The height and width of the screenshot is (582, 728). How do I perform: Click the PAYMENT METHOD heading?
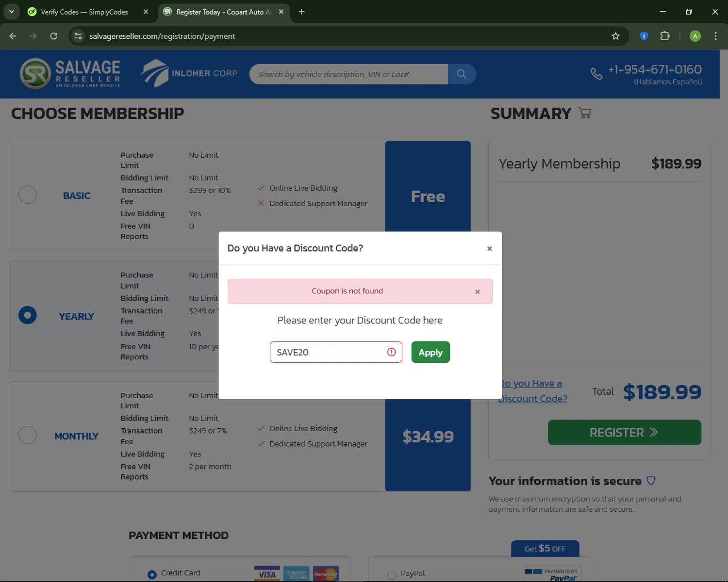pyautogui.click(x=179, y=535)
